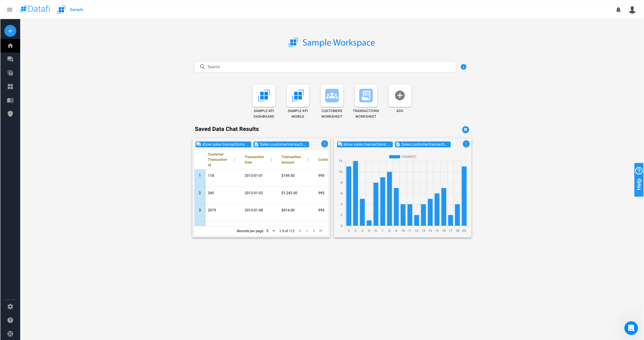
Task: Toggle the COUNT(*) legend series in chart
Action: point(402,157)
